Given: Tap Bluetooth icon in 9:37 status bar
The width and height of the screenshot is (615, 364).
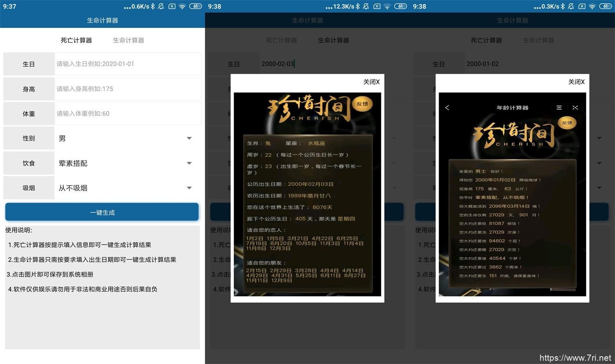Looking at the screenshot, I should [153, 6].
